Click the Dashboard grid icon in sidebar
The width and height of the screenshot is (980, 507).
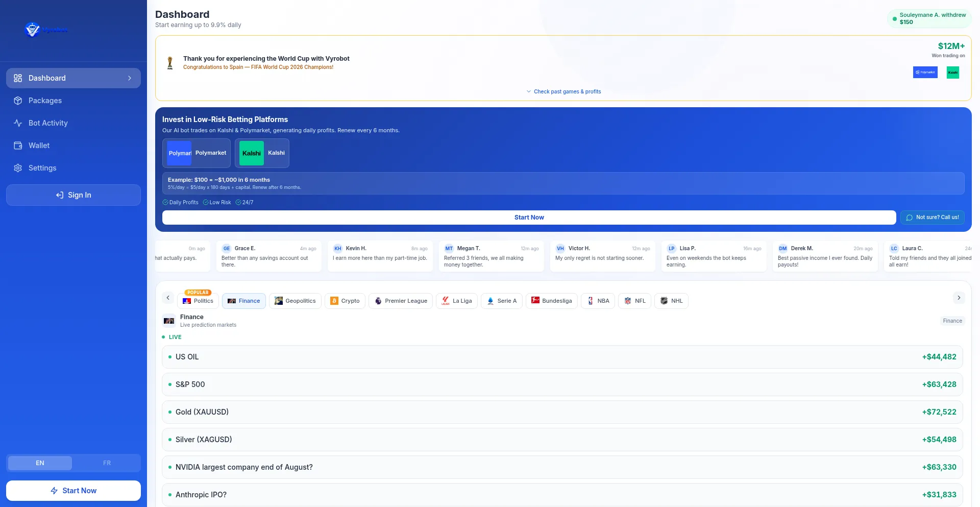18,78
